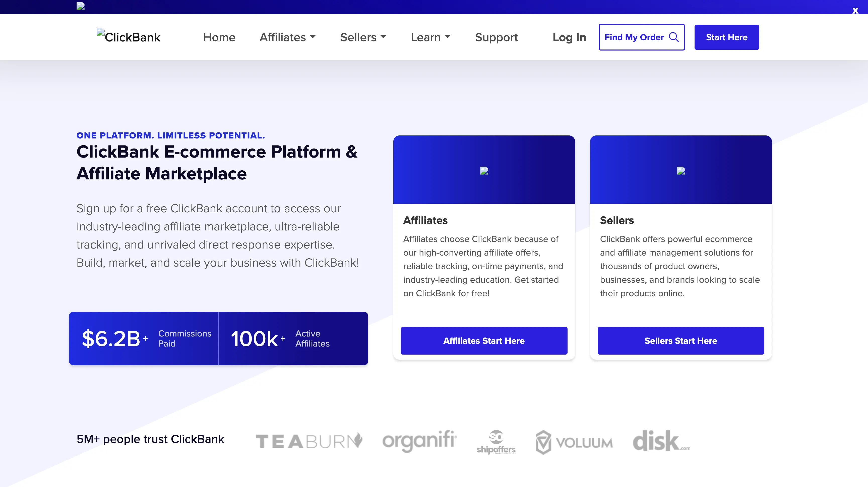
Task: Close the top banner with X
Action: click(x=855, y=11)
